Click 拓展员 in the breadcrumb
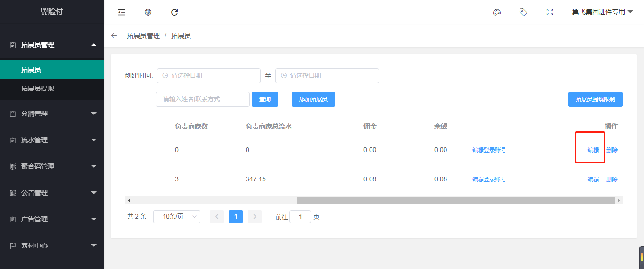The image size is (644, 269). (x=181, y=36)
